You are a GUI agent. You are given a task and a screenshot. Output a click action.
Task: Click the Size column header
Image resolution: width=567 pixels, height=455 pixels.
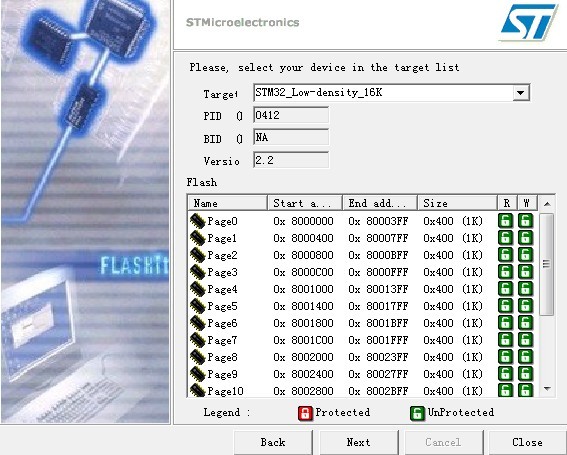[x=457, y=203]
